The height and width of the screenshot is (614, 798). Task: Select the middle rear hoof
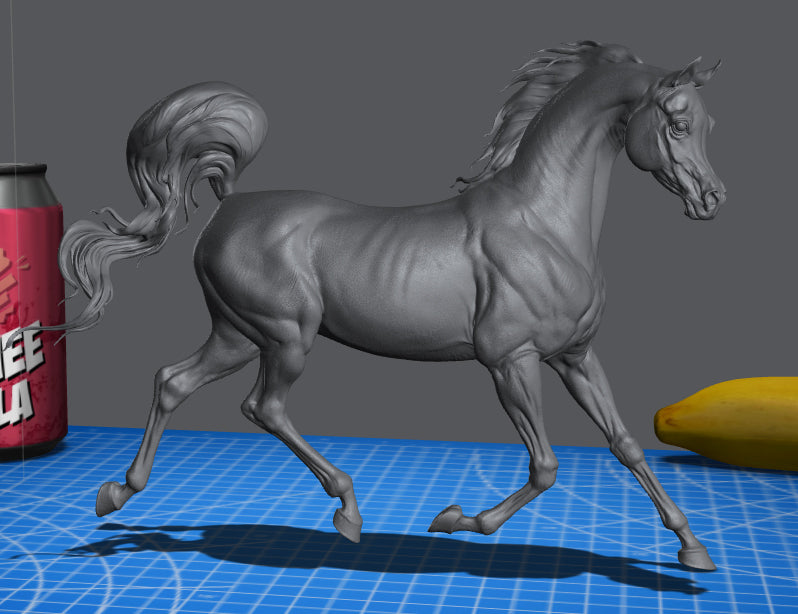[348, 525]
